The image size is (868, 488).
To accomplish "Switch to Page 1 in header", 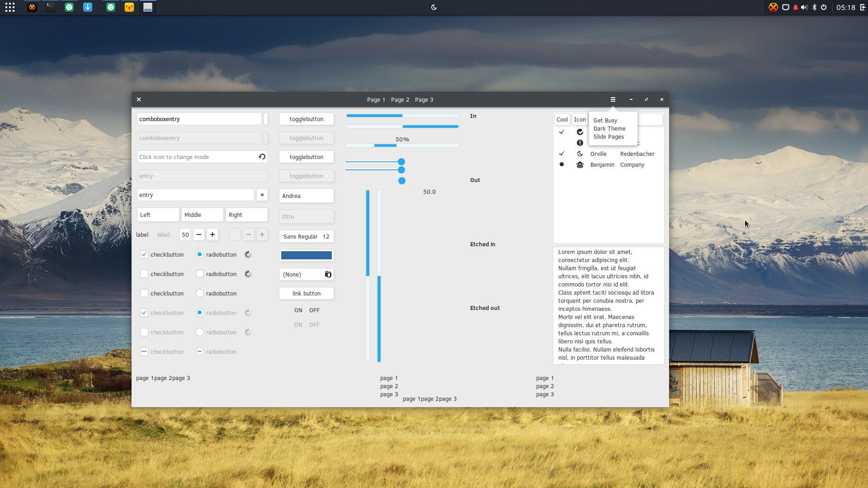I will 376,100.
